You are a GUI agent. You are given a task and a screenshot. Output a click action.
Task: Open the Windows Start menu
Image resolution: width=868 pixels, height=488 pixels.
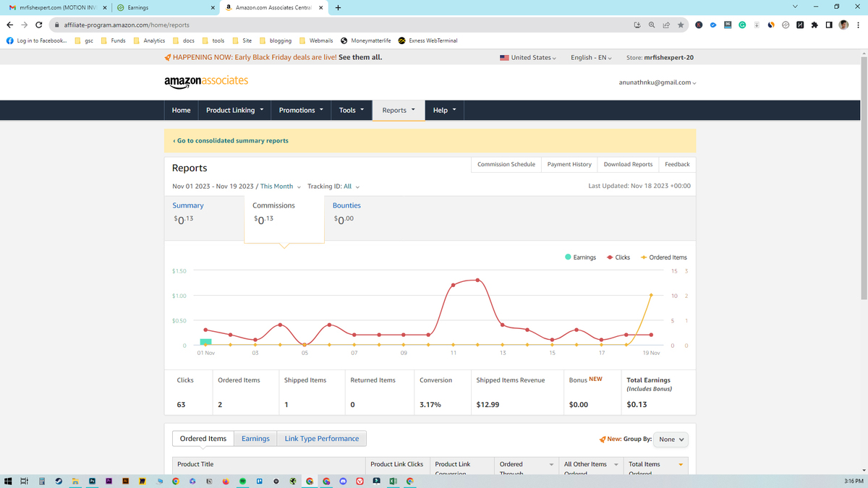coord(7,481)
